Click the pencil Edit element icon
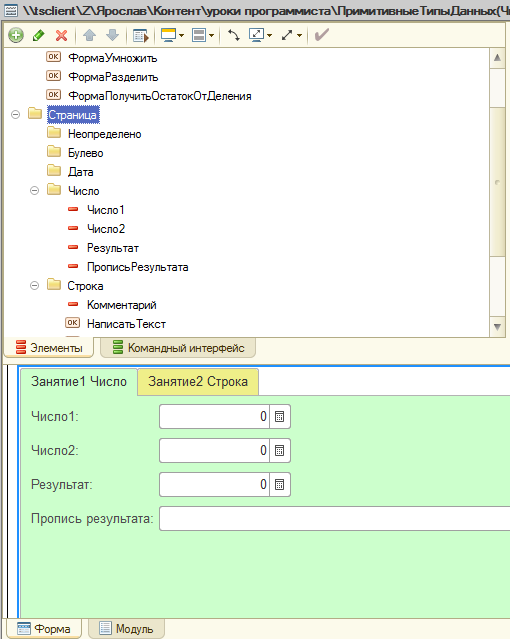This screenshot has height=639, width=510. tap(39, 35)
